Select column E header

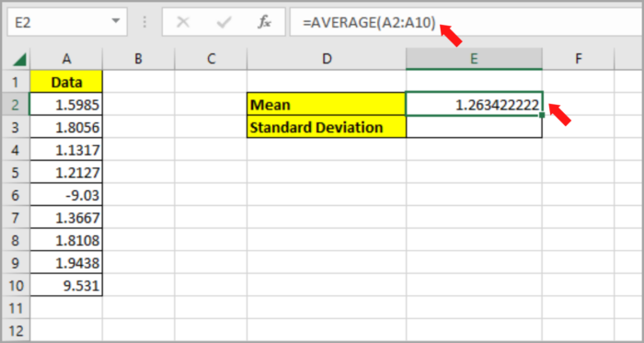474,60
